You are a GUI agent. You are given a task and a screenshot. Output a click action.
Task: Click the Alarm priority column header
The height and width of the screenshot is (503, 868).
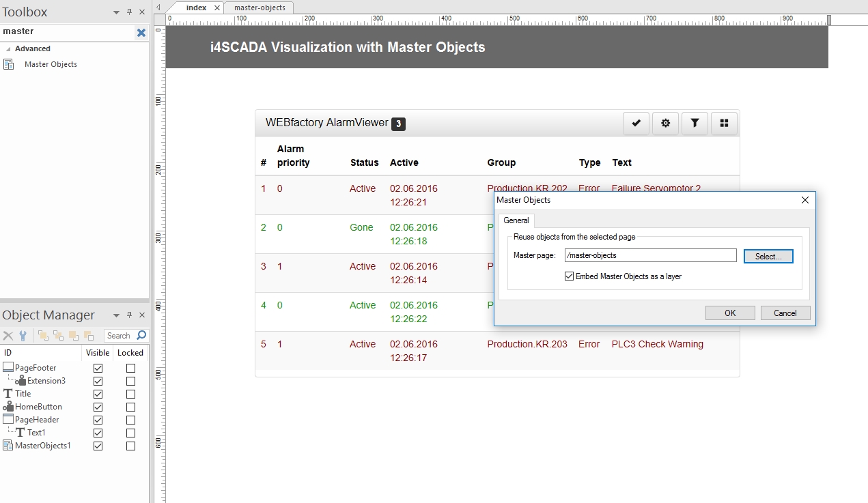294,156
